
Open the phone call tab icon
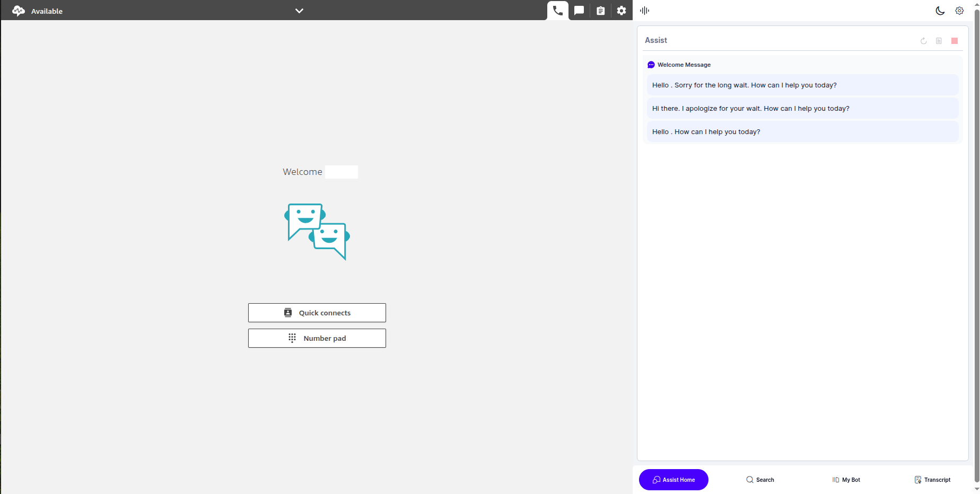click(x=557, y=11)
